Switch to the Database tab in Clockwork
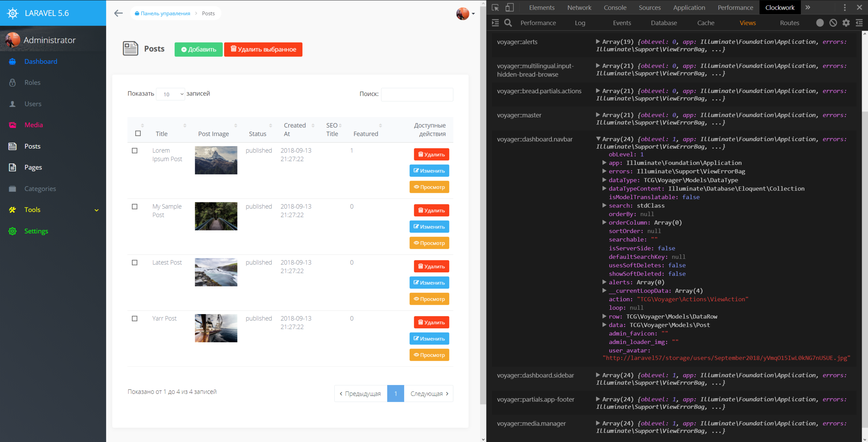The height and width of the screenshot is (442, 868). (x=663, y=23)
